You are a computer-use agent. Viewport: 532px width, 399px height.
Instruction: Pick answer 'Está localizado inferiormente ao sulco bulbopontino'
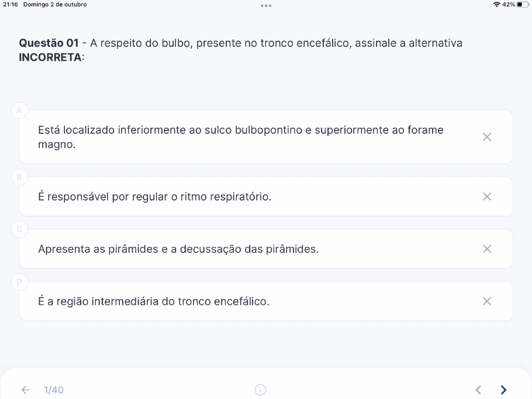(x=265, y=137)
